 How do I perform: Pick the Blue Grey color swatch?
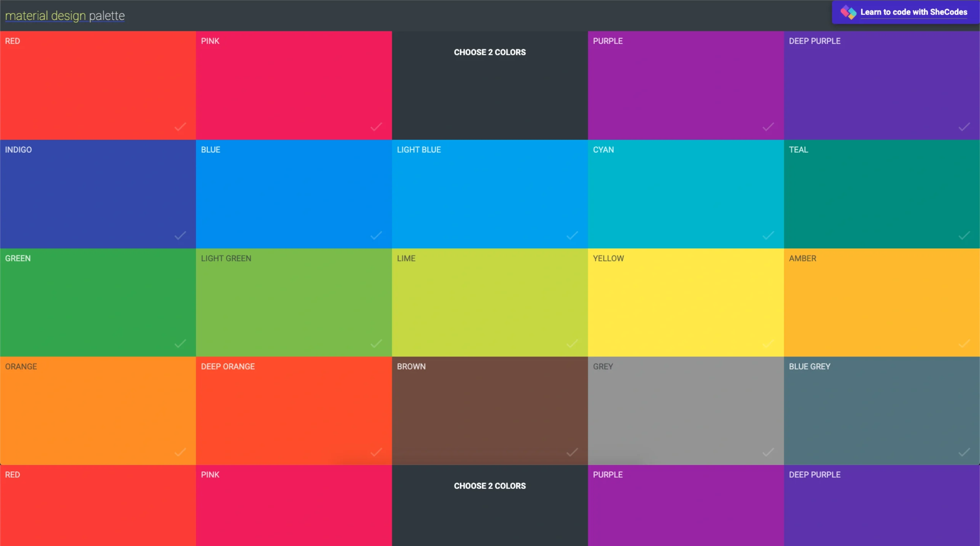coord(882,411)
